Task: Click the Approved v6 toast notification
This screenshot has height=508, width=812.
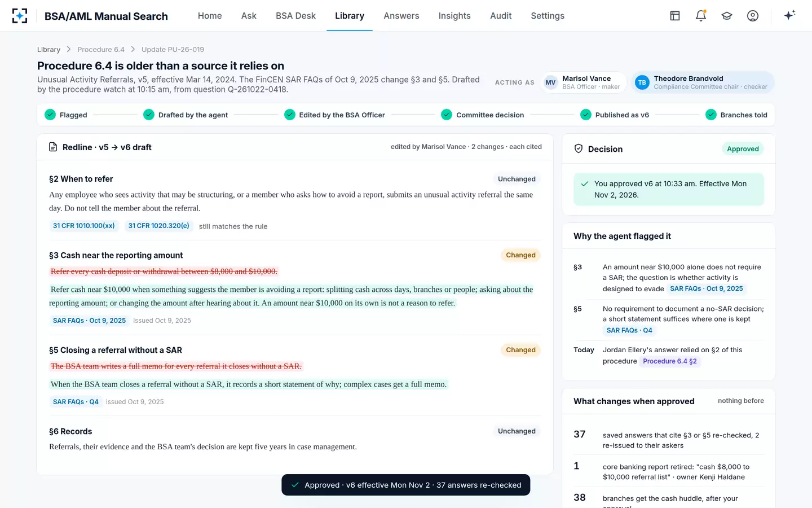Action: pyautogui.click(x=406, y=485)
